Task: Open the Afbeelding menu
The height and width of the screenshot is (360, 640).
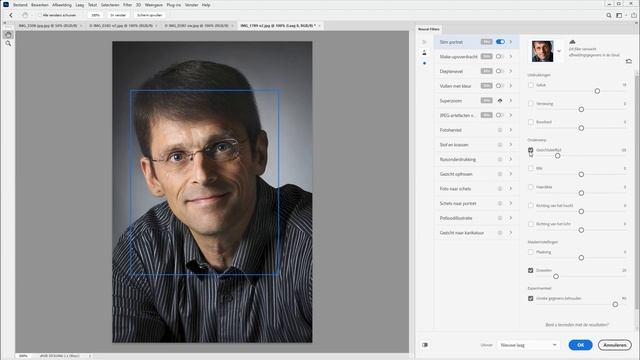Action: tap(62, 5)
